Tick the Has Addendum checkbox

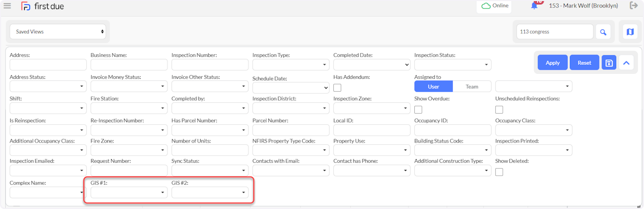[x=338, y=87]
